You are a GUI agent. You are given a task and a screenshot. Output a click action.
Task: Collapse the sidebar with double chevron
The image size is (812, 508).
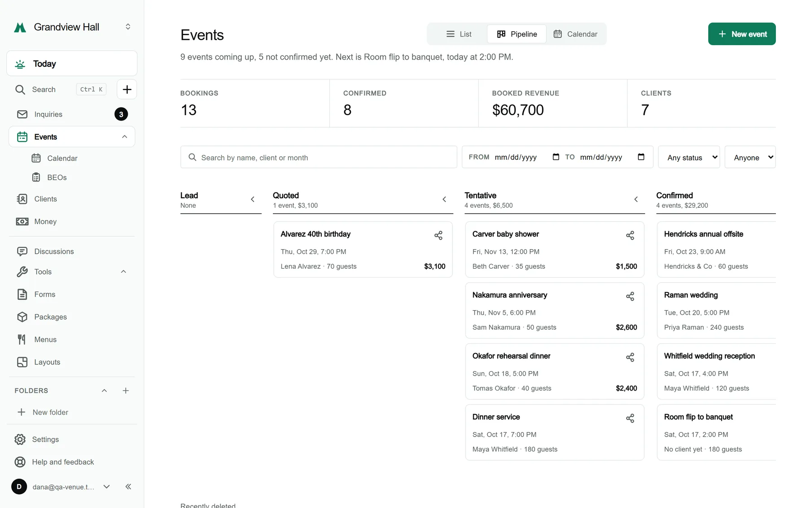point(128,486)
